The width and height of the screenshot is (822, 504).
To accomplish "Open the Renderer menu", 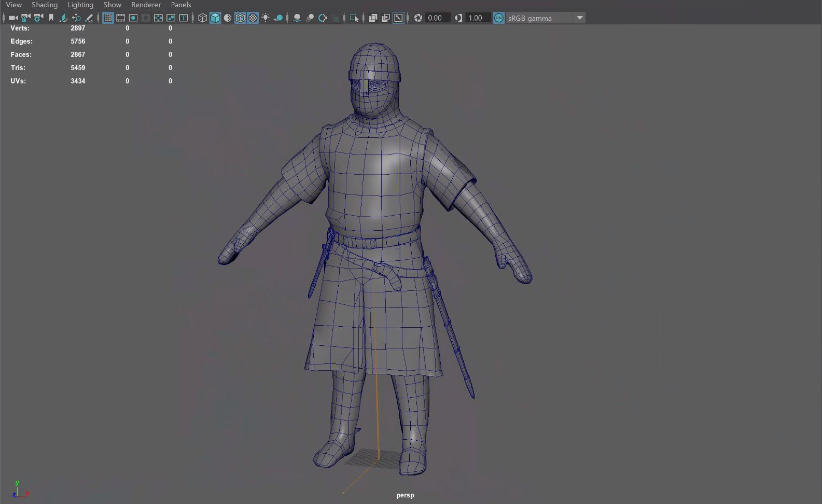I will (x=146, y=5).
